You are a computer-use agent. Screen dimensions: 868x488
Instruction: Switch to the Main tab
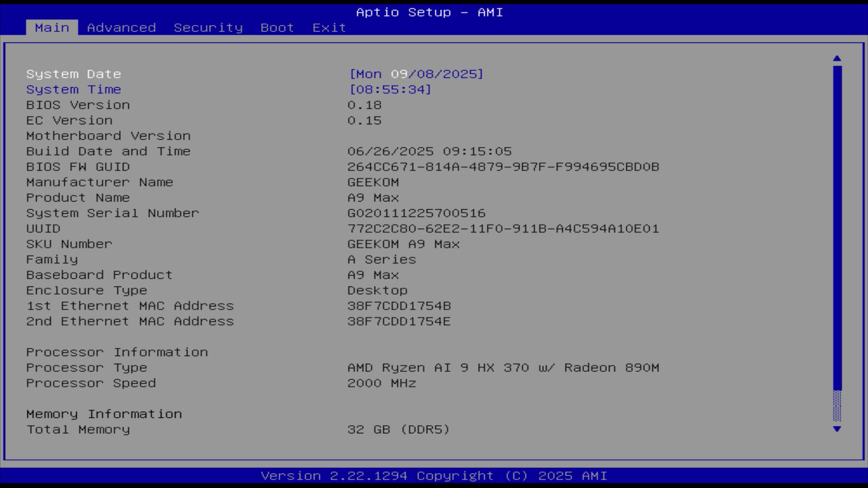tap(52, 28)
